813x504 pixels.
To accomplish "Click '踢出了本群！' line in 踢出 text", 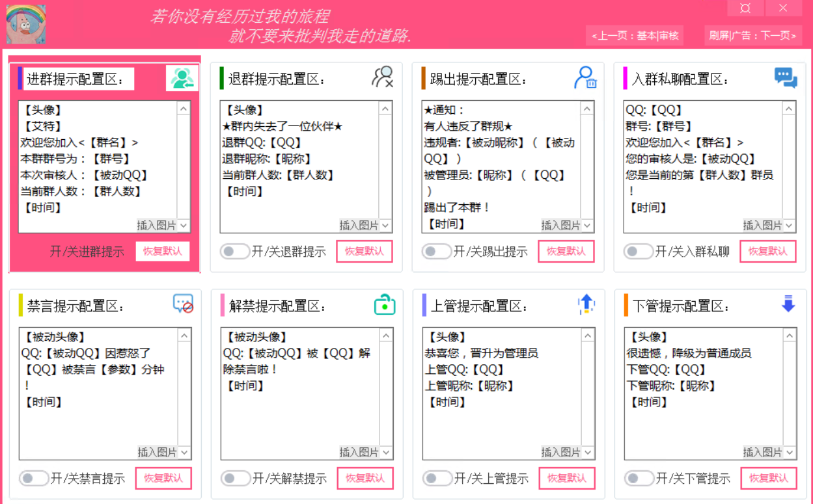I will click(x=457, y=207).
